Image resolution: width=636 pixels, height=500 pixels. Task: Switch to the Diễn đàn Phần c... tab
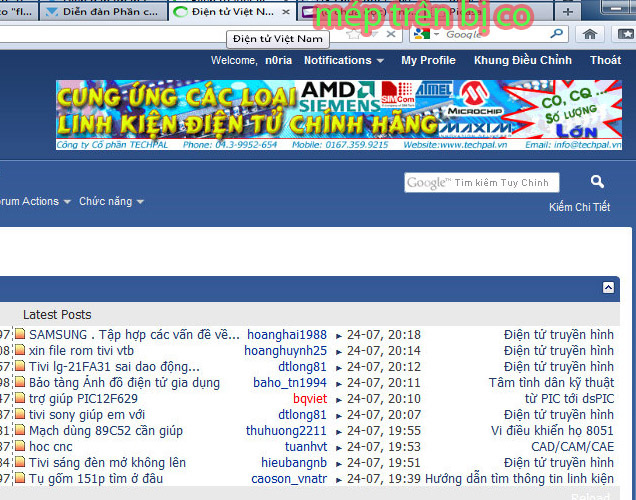click(x=103, y=12)
